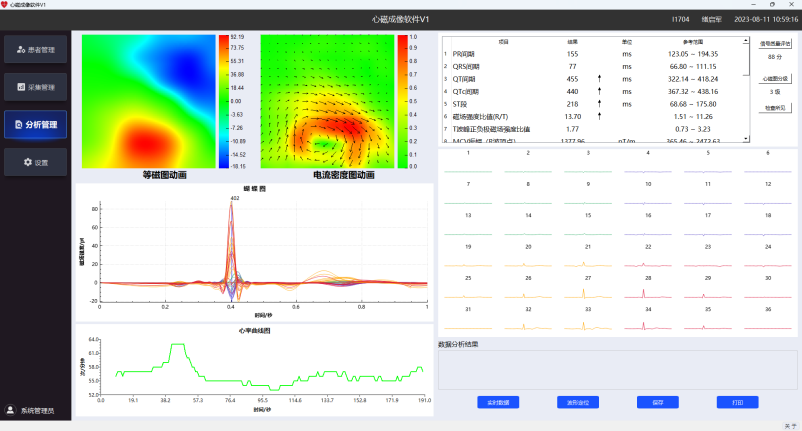Click the isomagnetic map color scale bar
This screenshot has width=802, height=431.
point(224,101)
